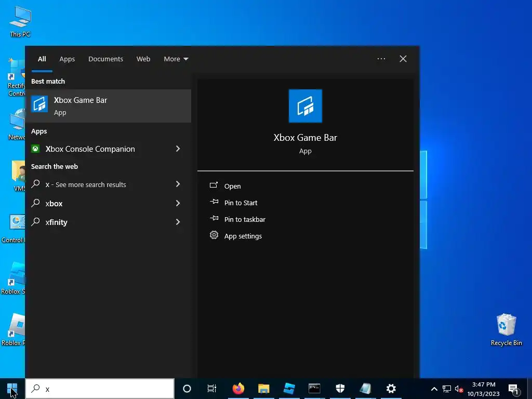Screen dimensions: 532x399
Task: Expand 'x - See more search results' arrow
Action: [x=178, y=184]
